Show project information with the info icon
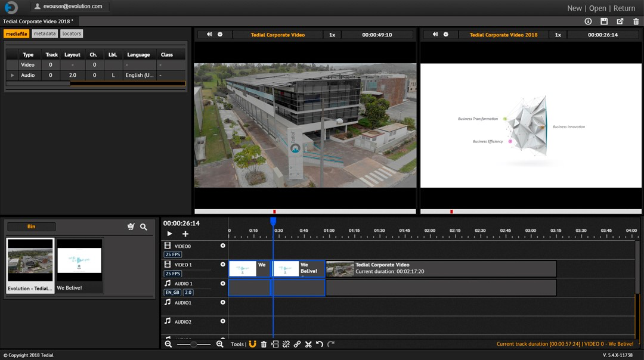The height and width of the screenshot is (360, 644). click(x=588, y=21)
